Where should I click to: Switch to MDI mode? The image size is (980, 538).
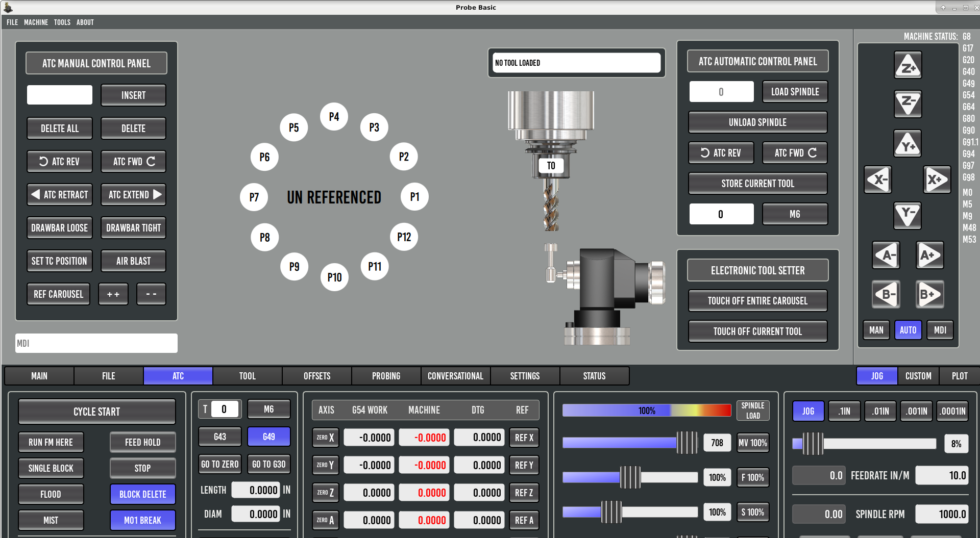(x=940, y=330)
